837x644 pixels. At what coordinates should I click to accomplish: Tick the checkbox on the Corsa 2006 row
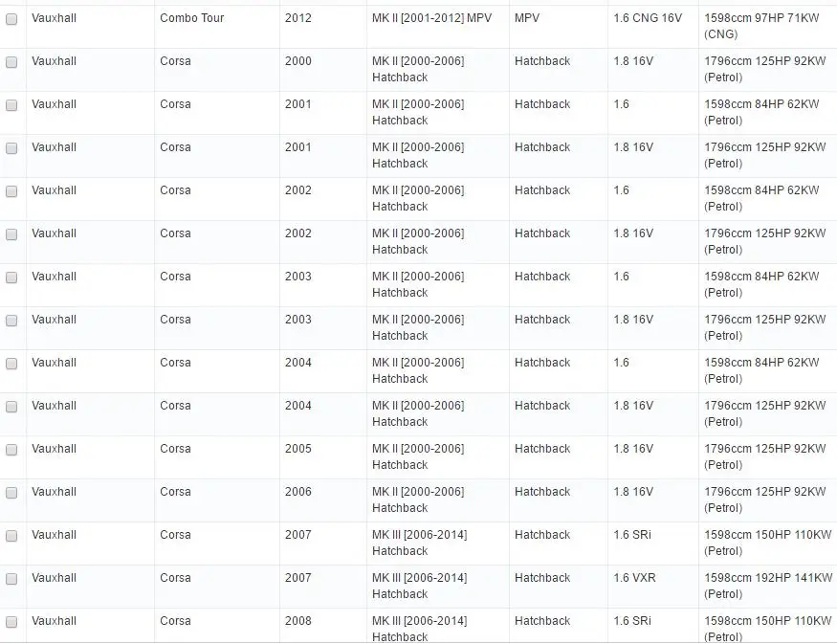tap(11, 493)
